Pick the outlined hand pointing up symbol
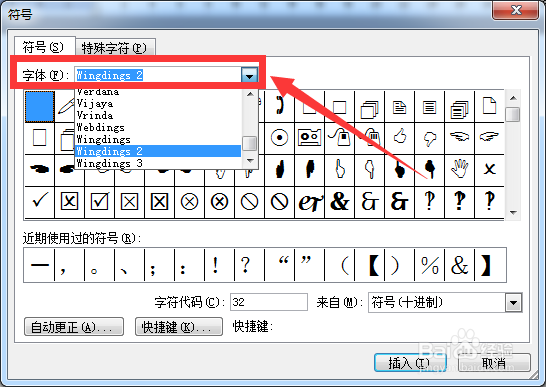Image resolution: width=546 pixels, height=387 pixels. coord(340,170)
